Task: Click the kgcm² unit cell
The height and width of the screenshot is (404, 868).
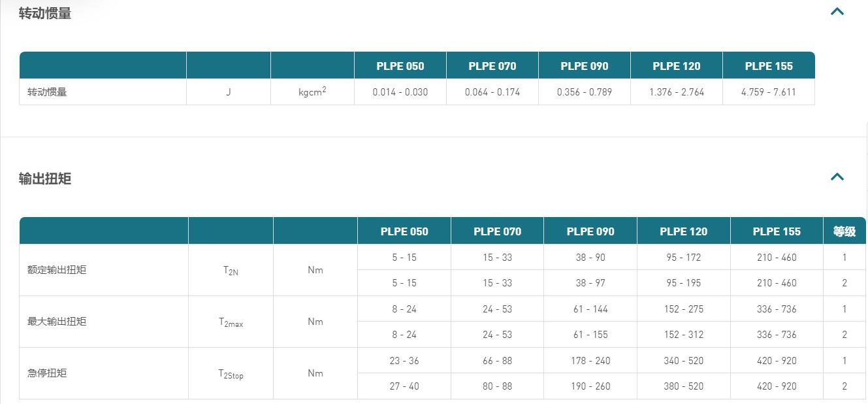Action: point(312,92)
